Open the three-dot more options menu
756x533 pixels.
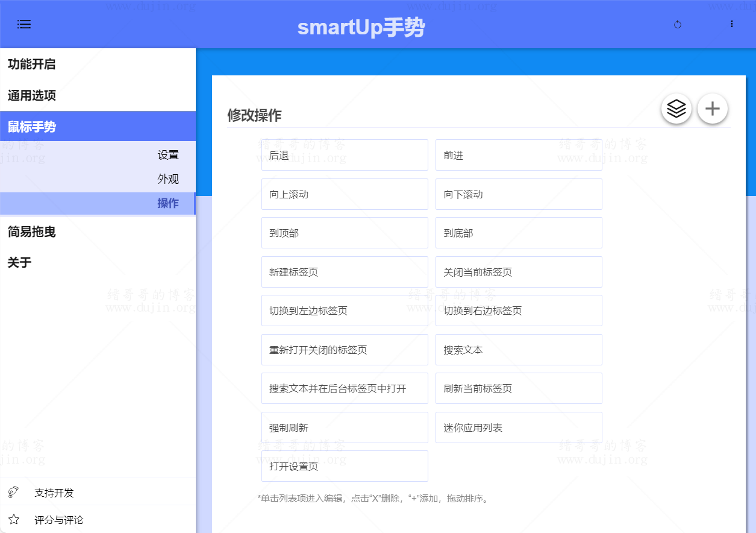(x=732, y=24)
